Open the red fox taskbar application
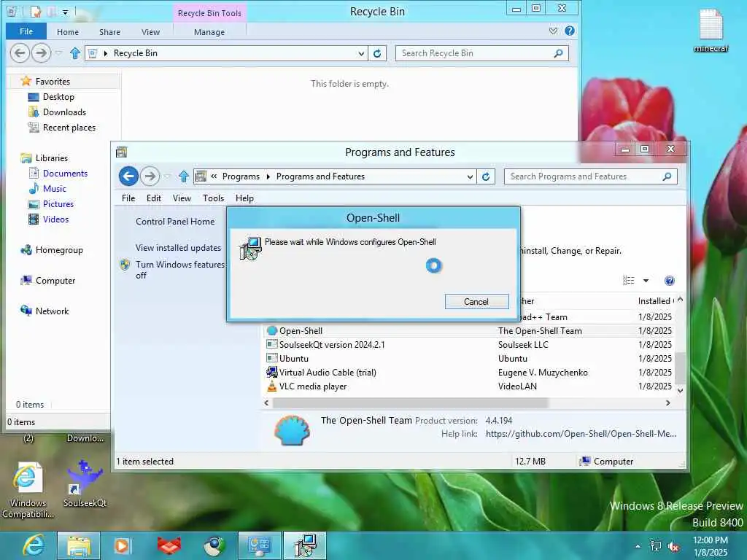 tap(169, 545)
